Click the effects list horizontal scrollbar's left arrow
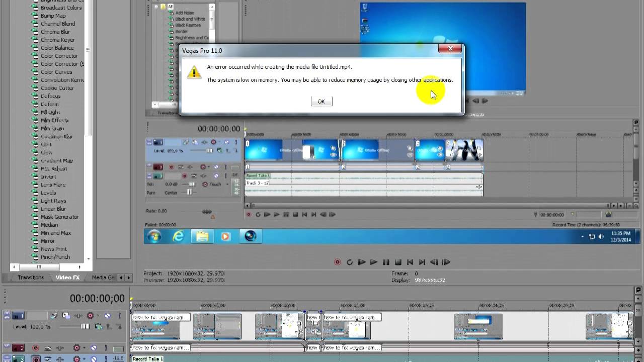This screenshot has width=644, height=362. (x=14, y=267)
